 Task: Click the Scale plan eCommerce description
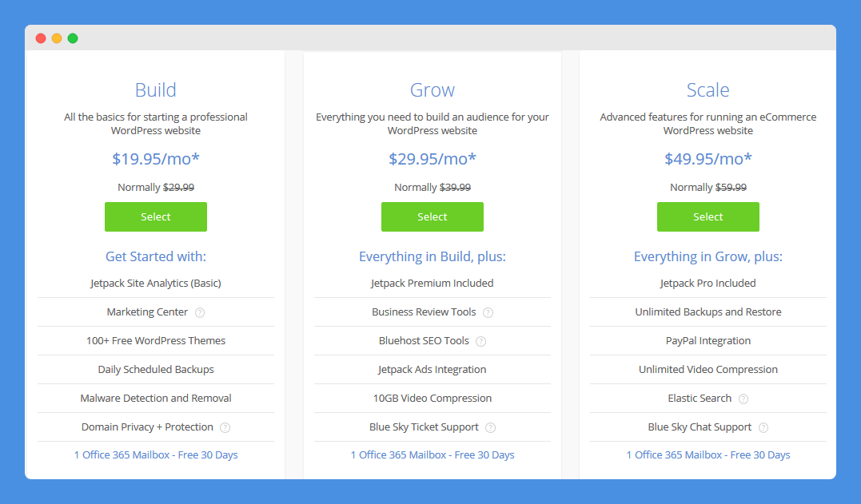click(708, 124)
